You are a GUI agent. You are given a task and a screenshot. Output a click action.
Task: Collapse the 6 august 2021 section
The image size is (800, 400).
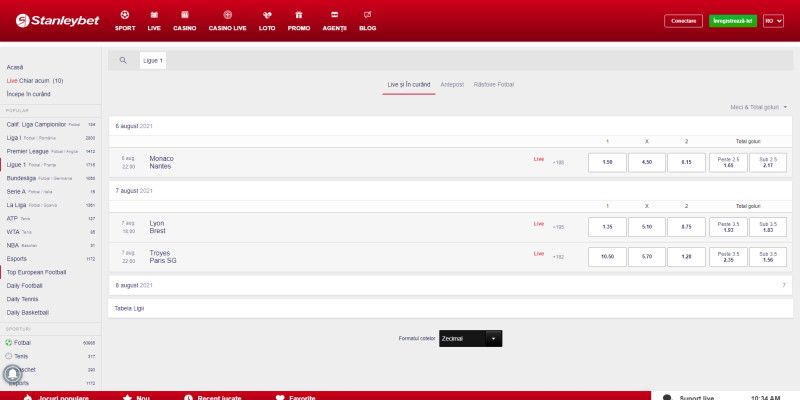click(x=450, y=126)
